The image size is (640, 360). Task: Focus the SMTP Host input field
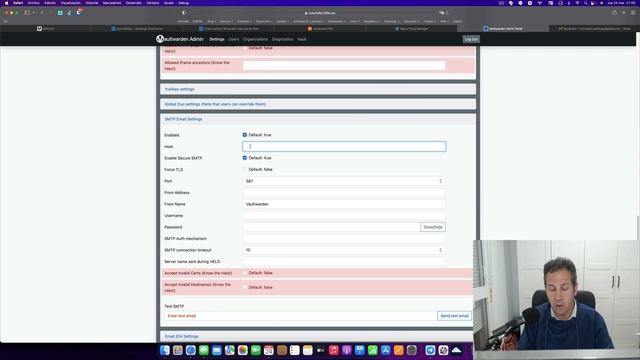344,147
